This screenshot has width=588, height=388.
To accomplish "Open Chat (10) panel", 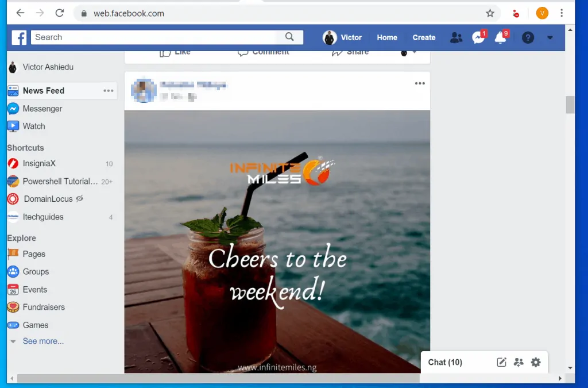I will point(445,362).
